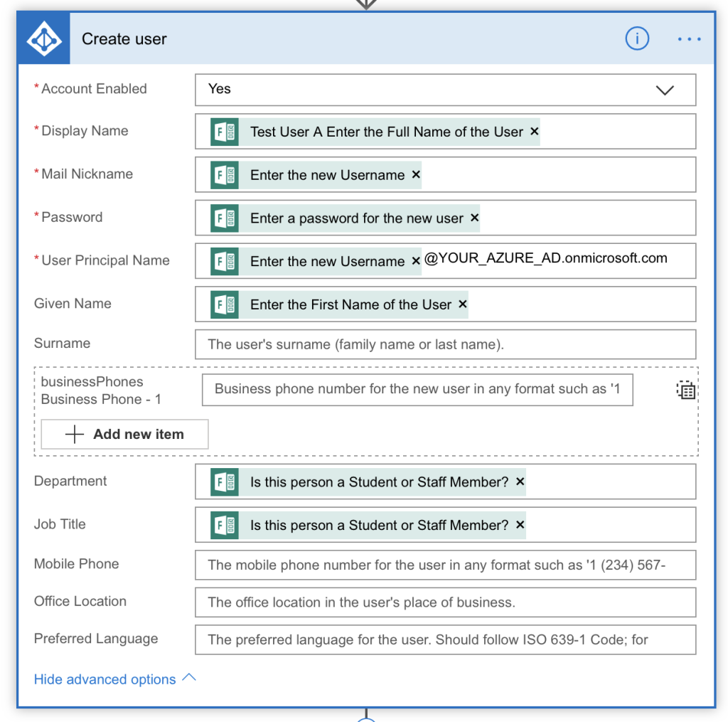Viewport: 728px width, 722px height.
Task: Click the Hide advanced options link
Action: 104,679
